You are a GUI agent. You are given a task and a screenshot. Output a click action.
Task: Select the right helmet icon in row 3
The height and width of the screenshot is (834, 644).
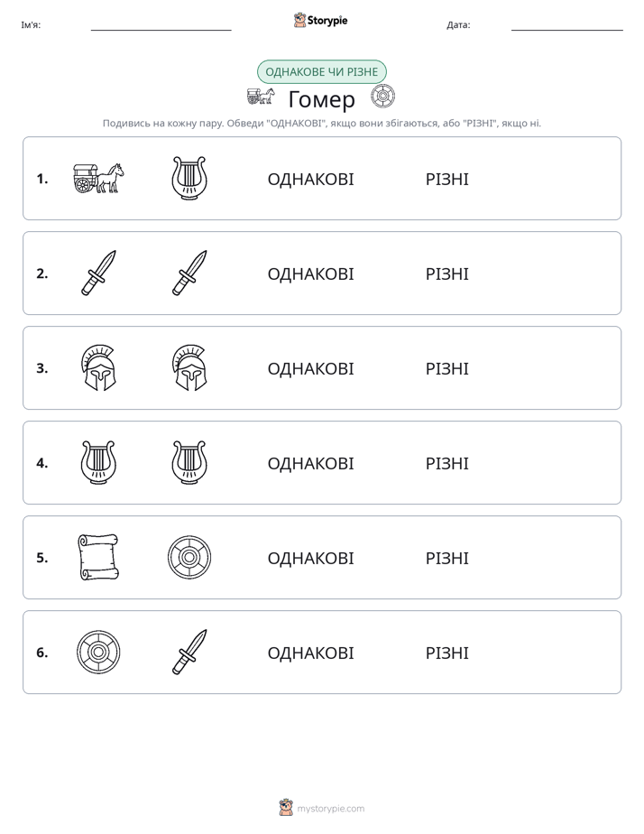tap(189, 367)
